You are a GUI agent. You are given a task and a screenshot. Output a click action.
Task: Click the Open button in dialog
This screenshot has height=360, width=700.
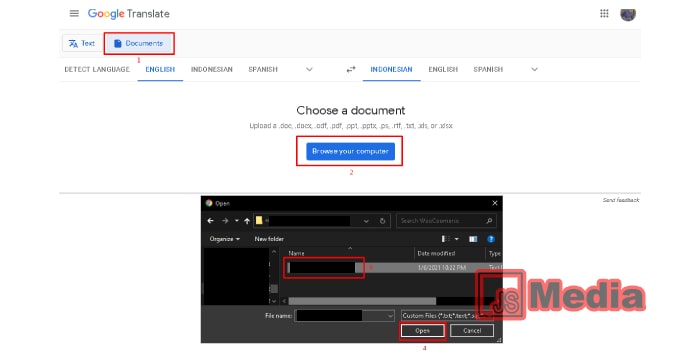[422, 331]
